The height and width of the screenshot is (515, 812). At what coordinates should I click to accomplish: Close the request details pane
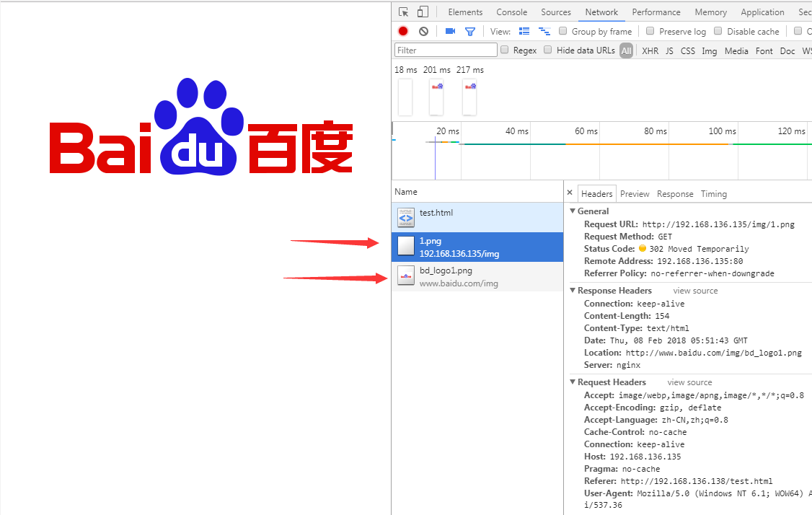click(x=570, y=193)
